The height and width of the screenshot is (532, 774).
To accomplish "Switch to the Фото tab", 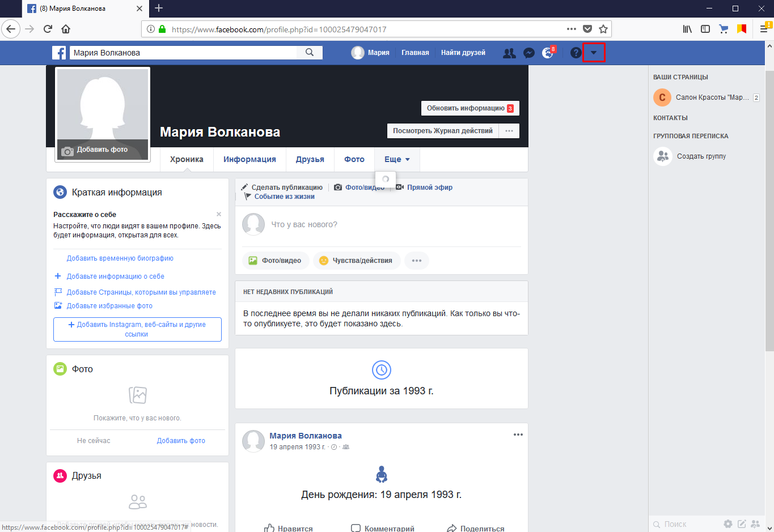I will [354, 159].
